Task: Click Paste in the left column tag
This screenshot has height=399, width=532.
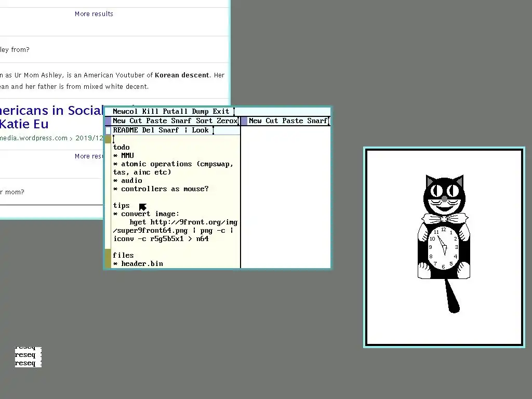Action: 156,121
